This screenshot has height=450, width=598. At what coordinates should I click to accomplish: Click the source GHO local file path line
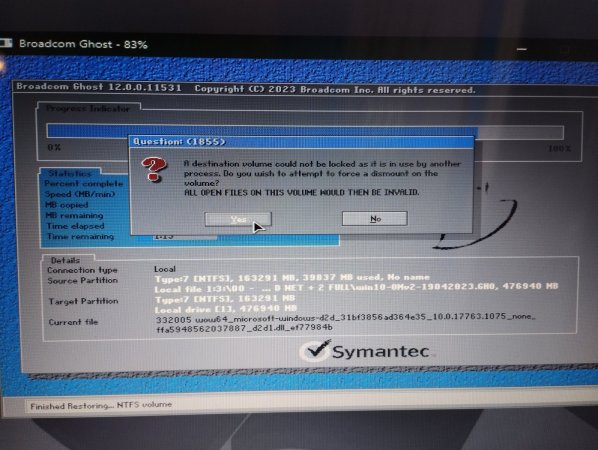click(x=356, y=287)
